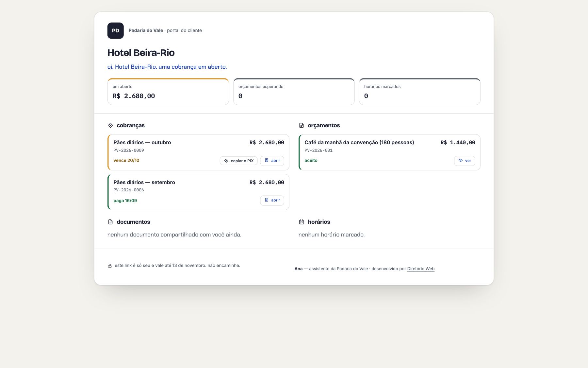The width and height of the screenshot is (588, 368).
Task: Click the orçamentos section document icon
Action: (x=302, y=125)
